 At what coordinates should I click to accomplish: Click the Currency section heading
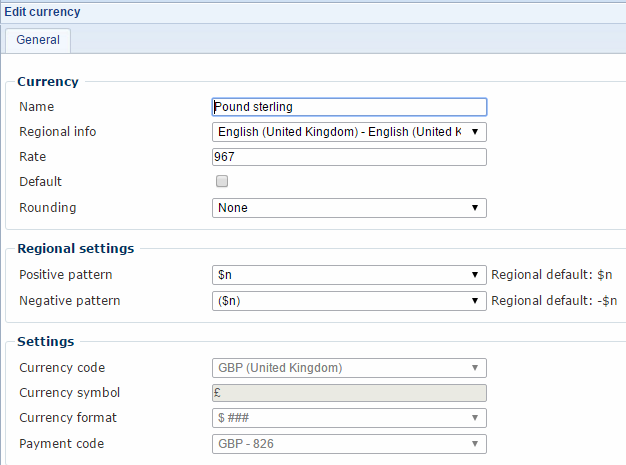click(x=48, y=82)
